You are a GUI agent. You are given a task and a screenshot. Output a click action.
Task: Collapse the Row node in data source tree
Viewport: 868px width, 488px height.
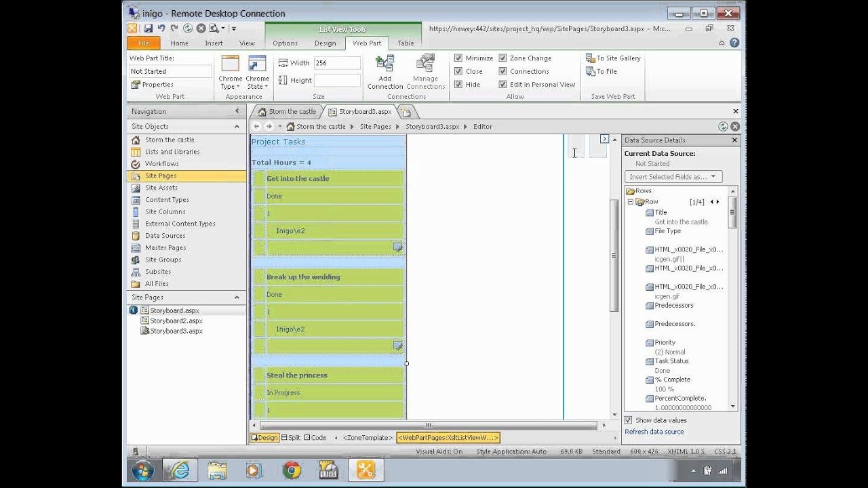[x=630, y=202]
